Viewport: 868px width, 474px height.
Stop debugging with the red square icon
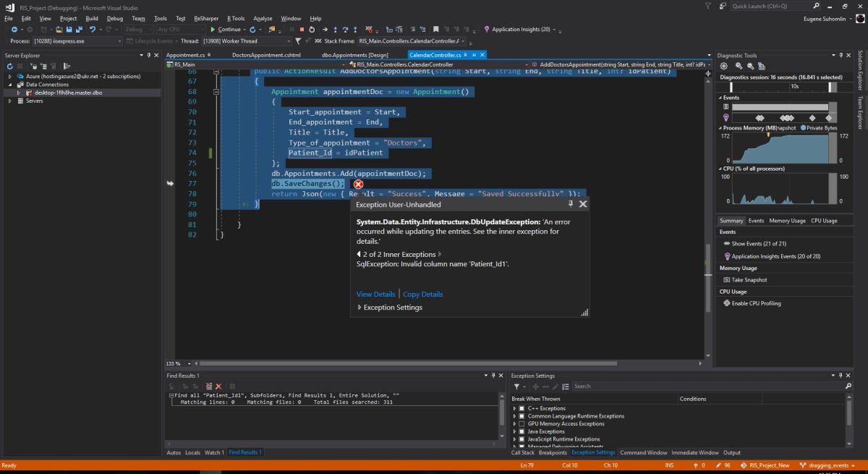pos(302,30)
